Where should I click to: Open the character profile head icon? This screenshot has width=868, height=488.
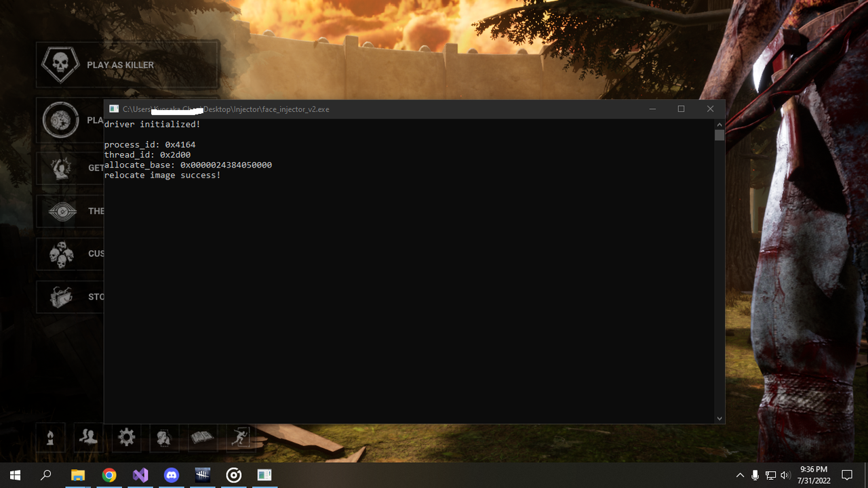[164, 438]
